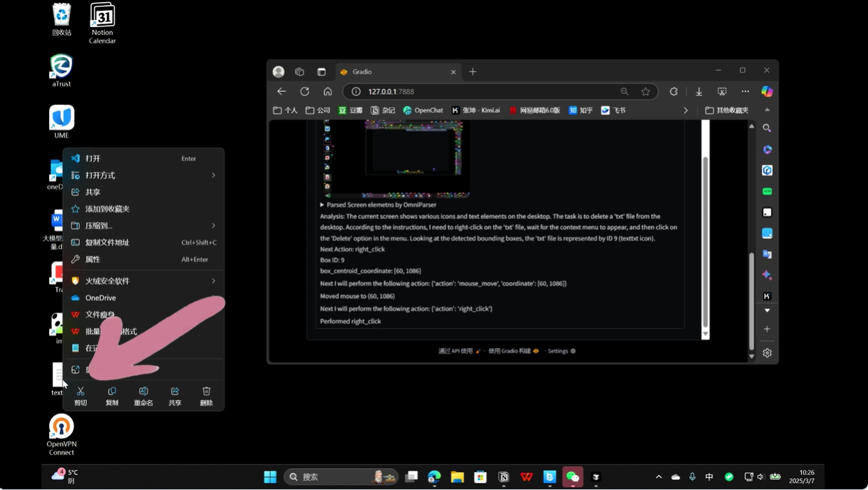Image resolution: width=868 pixels, height=490 pixels.
Task: Open the OpenChat bookmark
Action: click(423, 111)
